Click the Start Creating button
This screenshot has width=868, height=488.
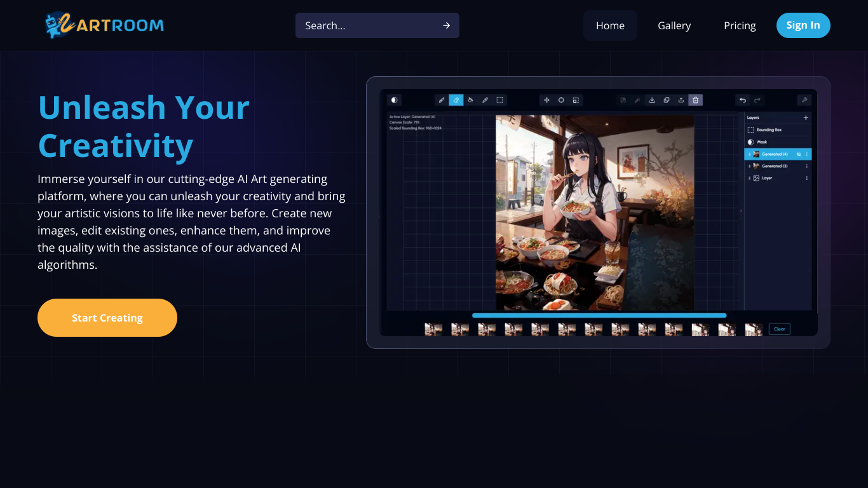point(107,318)
